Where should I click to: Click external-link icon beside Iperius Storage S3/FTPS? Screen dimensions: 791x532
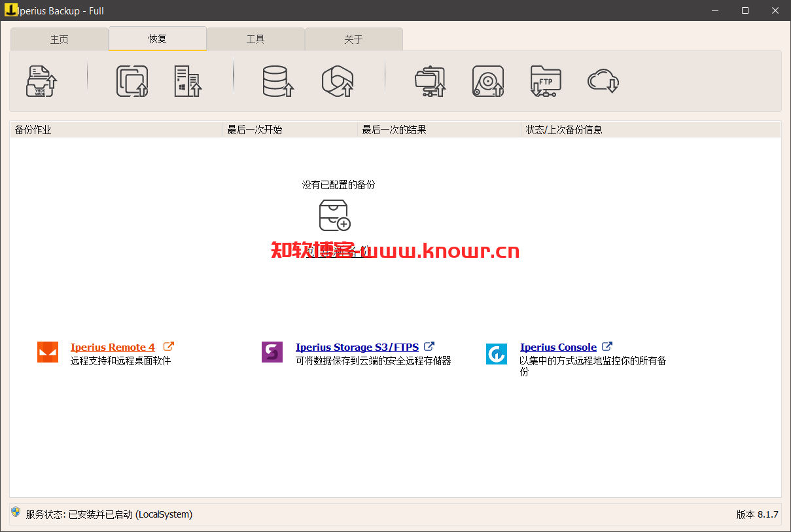tap(429, 347)
